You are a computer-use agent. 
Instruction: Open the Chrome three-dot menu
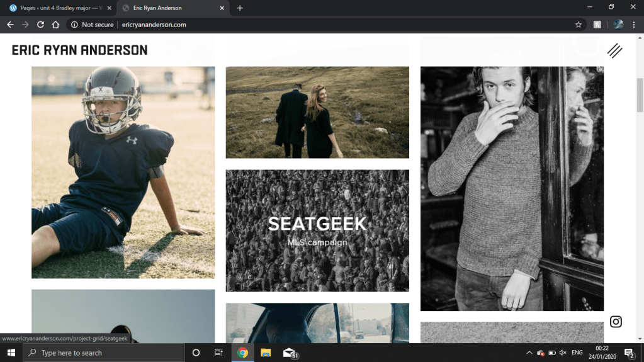click(x=634, y=25)
